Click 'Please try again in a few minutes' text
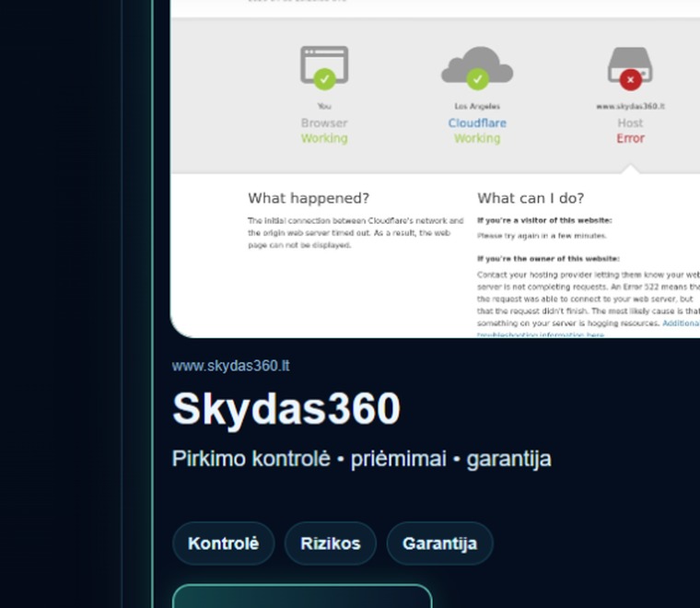The height and width of the screenshot is (608, 700). tap(542, 236)
